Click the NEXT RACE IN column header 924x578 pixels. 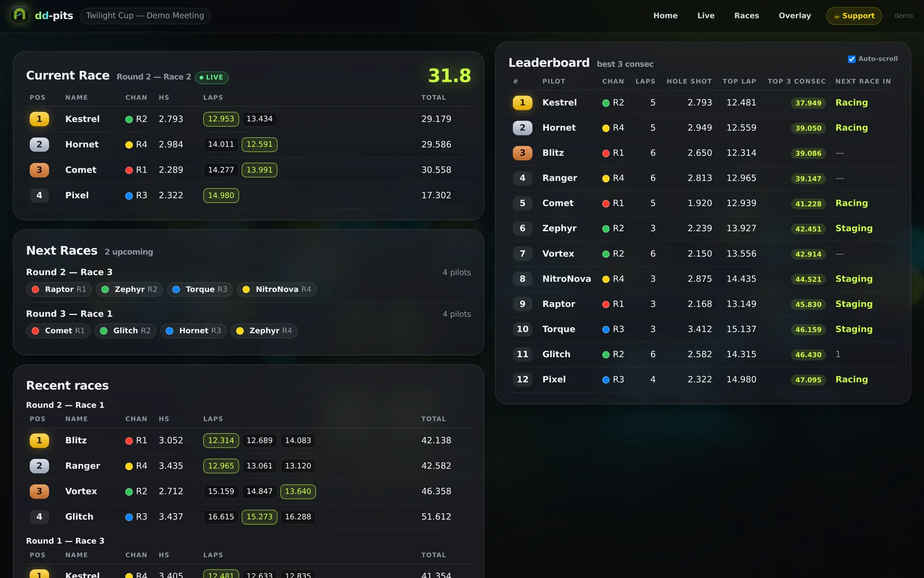(863, 81)
